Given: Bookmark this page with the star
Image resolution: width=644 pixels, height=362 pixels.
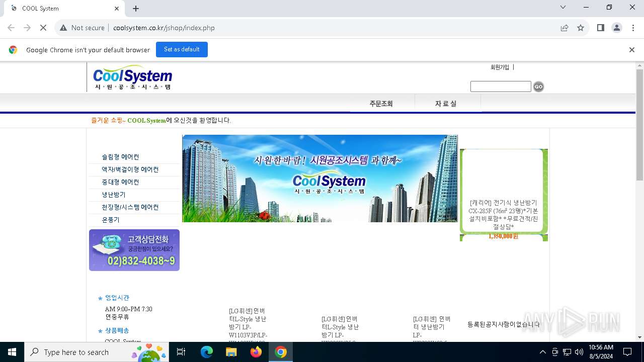Looking at the screenshot, I should coord(581,28).
